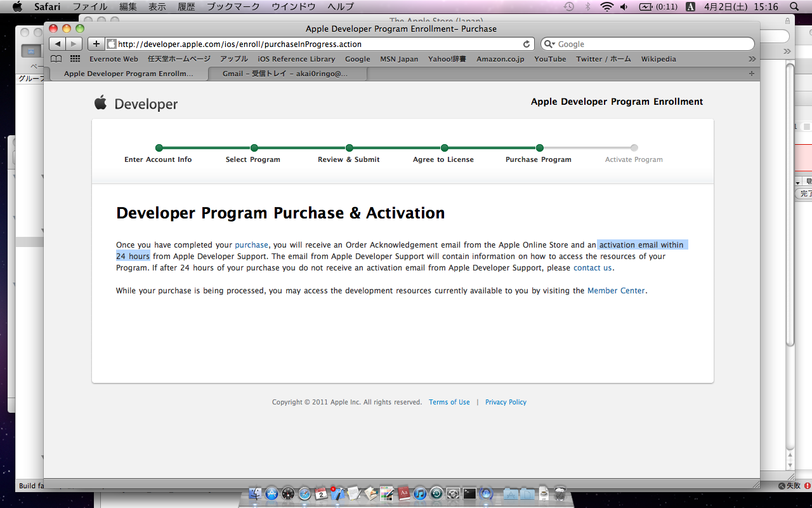
Task: Open Dashboard gauge icon in the Dock
Action: click(289, 493)
